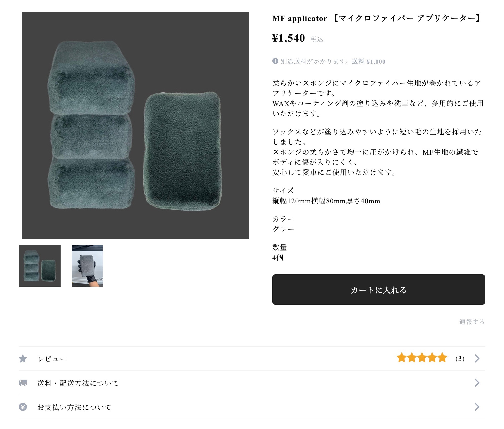Click the yen payment icon
The height and width of the screenshot is (429, 504).
click(x=23, y=407)
